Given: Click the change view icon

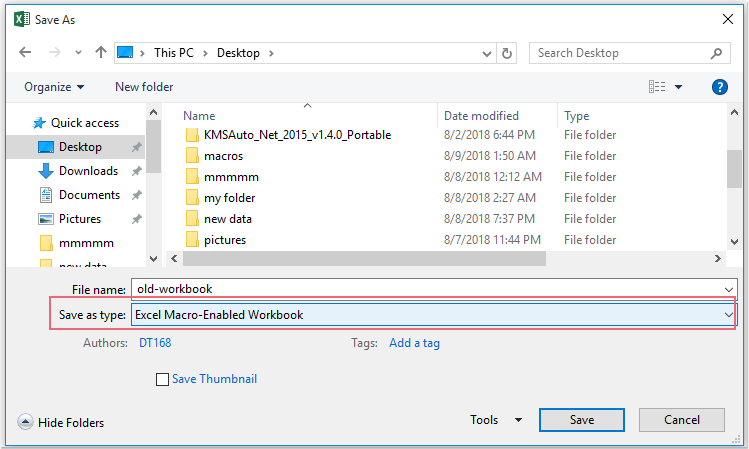Looking at the screenshot, I should [657, 87].
